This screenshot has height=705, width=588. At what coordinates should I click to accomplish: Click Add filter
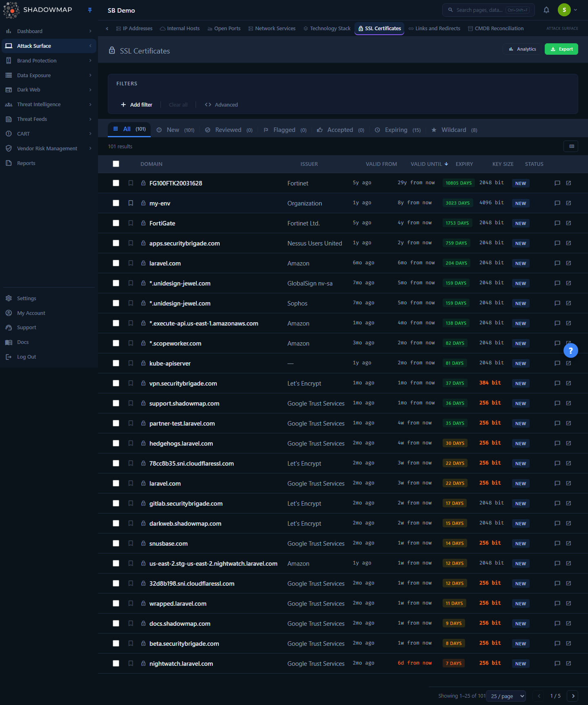point(136,105)
